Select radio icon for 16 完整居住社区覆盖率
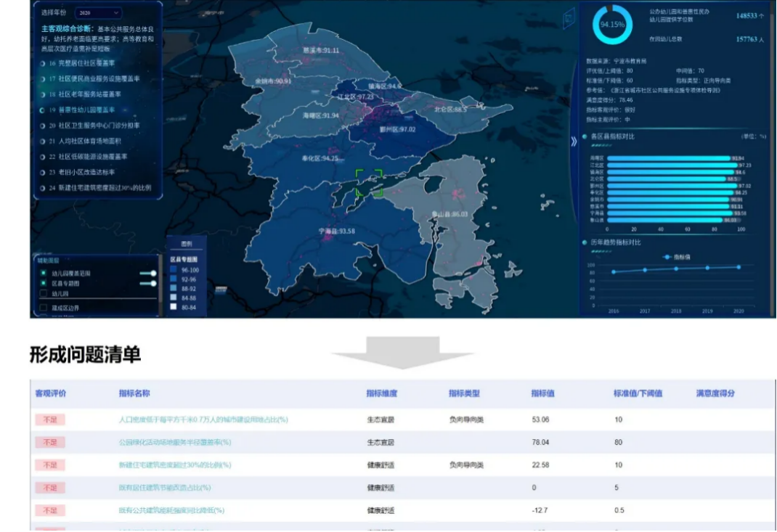Viewport: 777px width, 532px height. coord(43,64)
